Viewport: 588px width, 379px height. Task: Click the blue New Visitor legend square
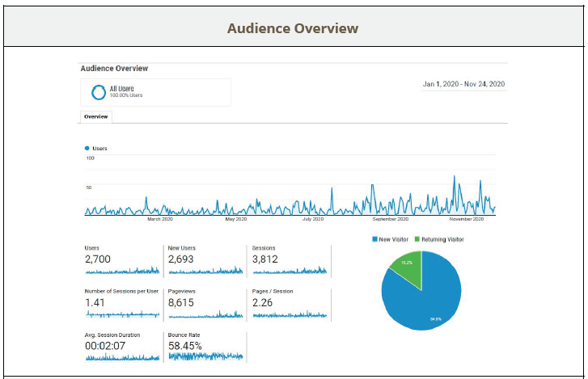point(374,239)
